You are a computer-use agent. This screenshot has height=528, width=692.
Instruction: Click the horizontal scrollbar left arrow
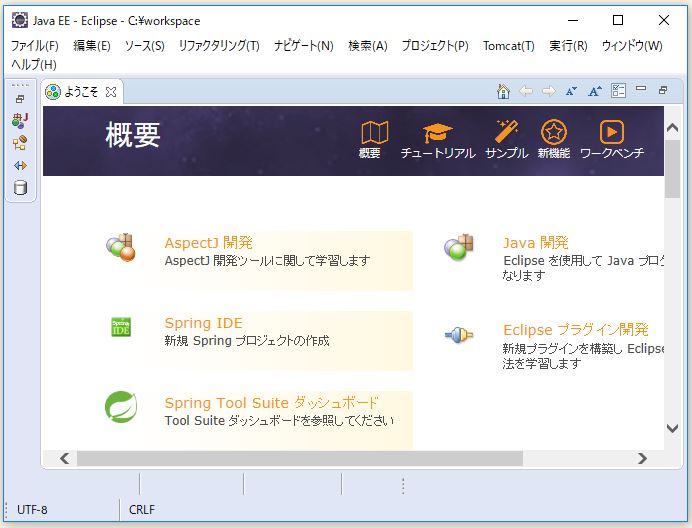[x=64, y=458]
